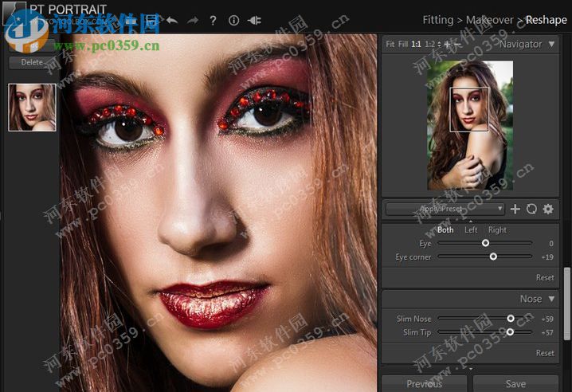572x392 pixels.
Task: Click the redo arrow icon
Action: 192,20
